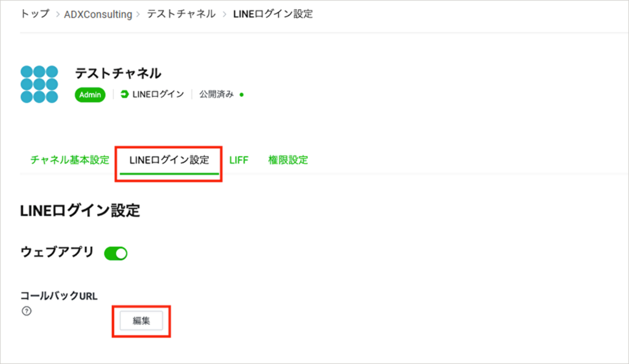Screen dimensions: 629x364
Task: Open the 権限設定 tab
Action: click(x=288, y=160)
